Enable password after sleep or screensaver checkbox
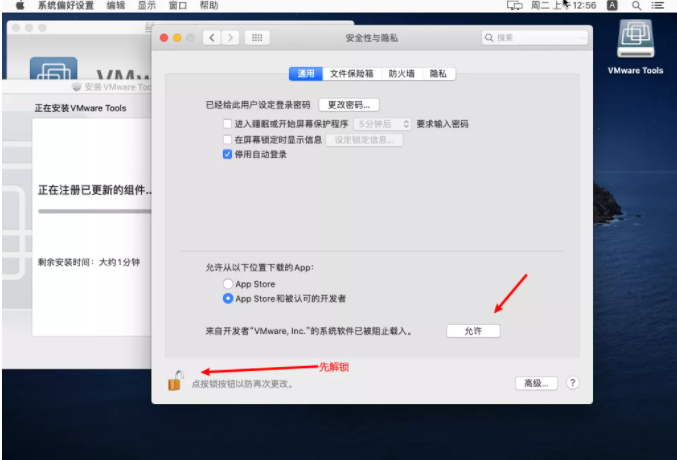This screenshot has width=677, height=460. click(x=228, y=124)
